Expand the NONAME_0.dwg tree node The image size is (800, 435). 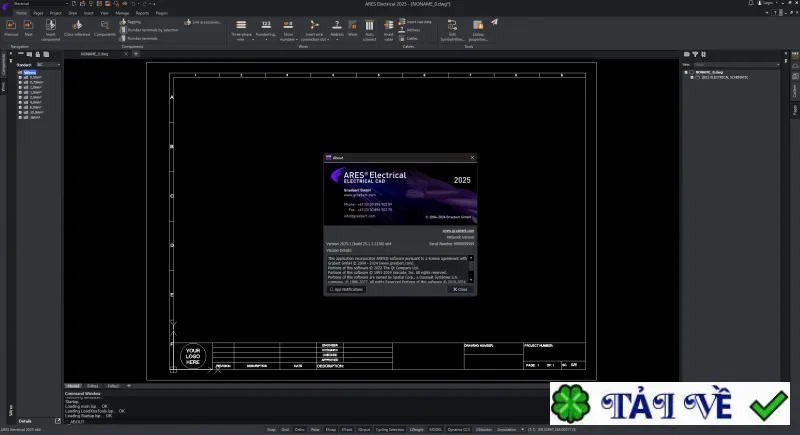coord(686,72)
